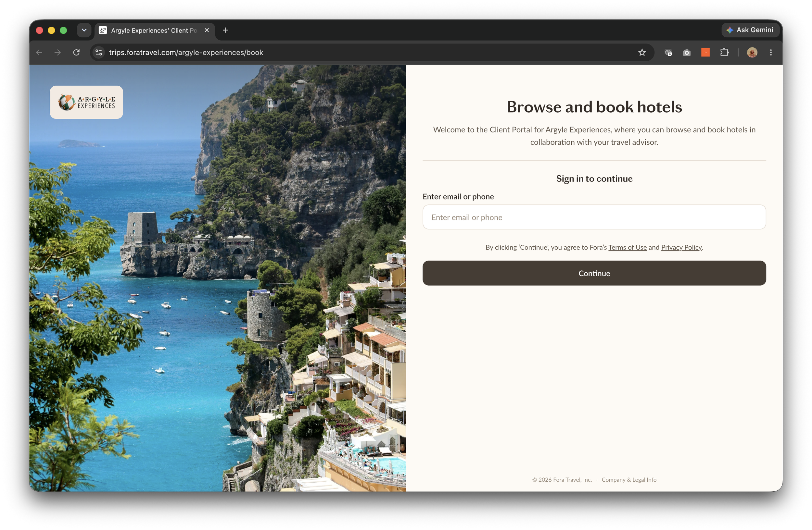Focus the Enter email or phone field
The width and height of the screenshot is (812, 530).
click(x=594, y=217)
